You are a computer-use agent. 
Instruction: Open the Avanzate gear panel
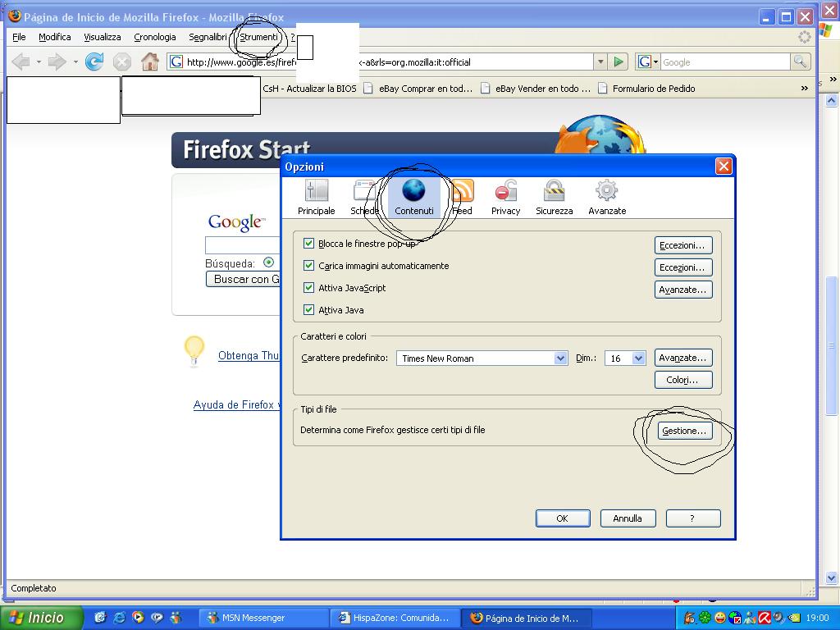click(606, 197)
